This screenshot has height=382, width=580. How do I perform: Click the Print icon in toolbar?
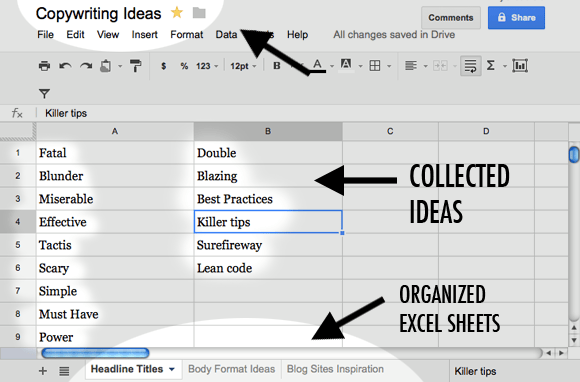point(44,66)
